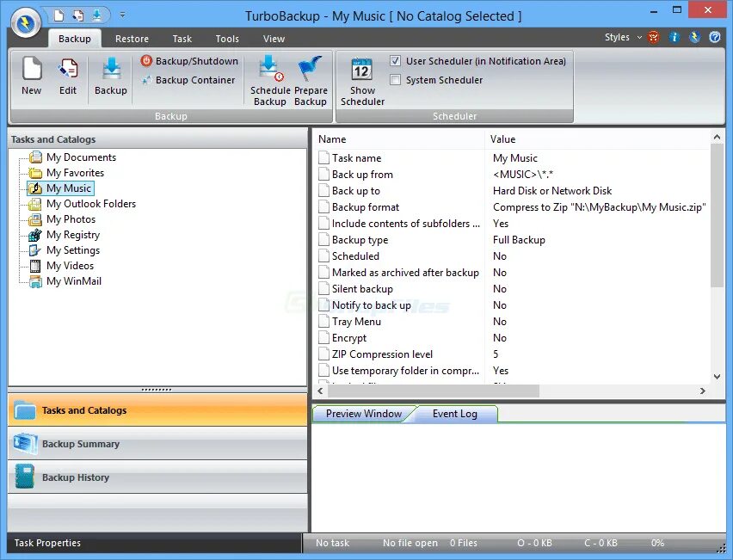Click the Full Backup value cell
The width and height of the screenshot is (733, 560).
click(519, 240)
